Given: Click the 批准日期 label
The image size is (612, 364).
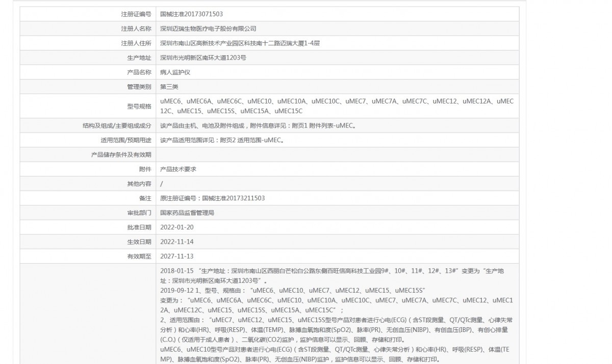Looking at the screenshot, I should click(x=139, y=227).
